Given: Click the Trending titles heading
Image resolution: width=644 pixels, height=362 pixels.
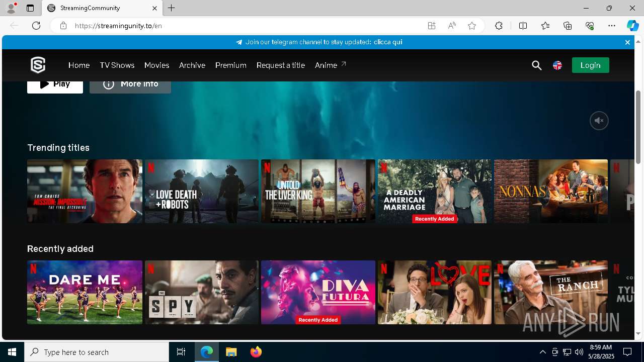Looking at the screenshot, I should tap(58, 148).
